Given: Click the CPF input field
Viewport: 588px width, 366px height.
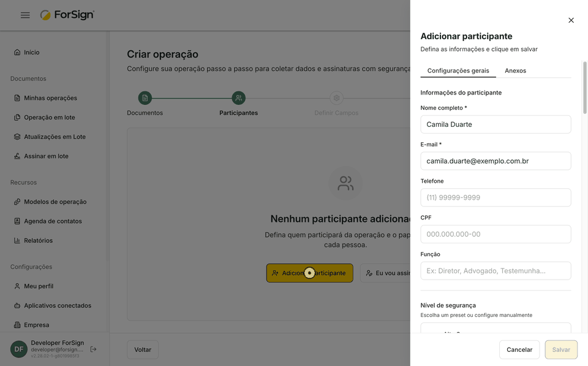Looking at the screenshot, I should click(496, 234).
